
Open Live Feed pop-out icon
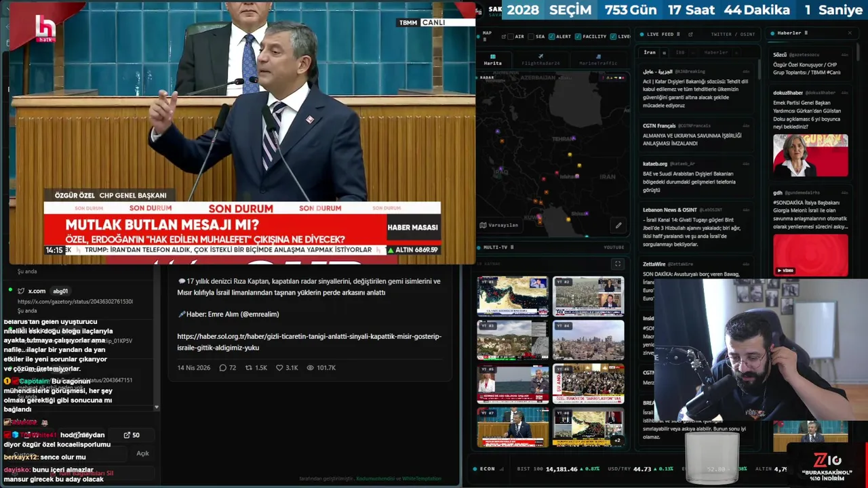pyautogui.click(x=690, y=34)
